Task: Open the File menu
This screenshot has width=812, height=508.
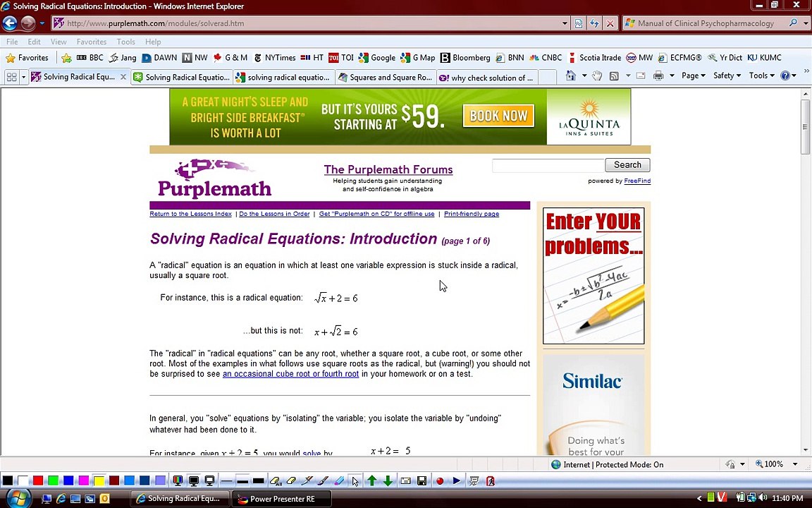Action: 12,42
